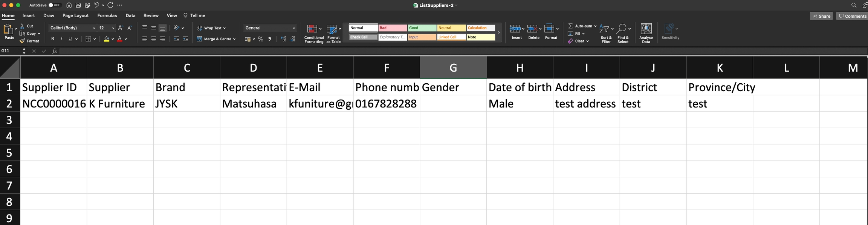Click the Analyse Data icon
The image size is (868, 225).
(x=646, y=33)
